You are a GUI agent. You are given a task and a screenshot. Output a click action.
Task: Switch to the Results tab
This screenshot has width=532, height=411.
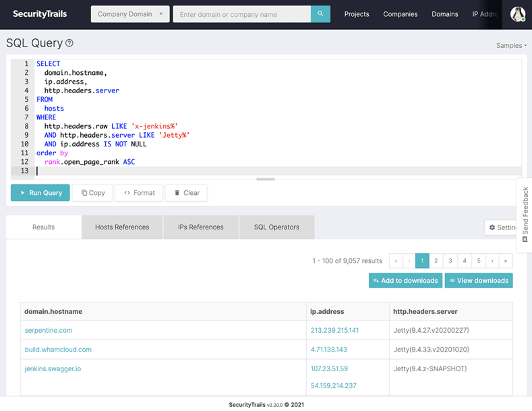pos(43,227)
